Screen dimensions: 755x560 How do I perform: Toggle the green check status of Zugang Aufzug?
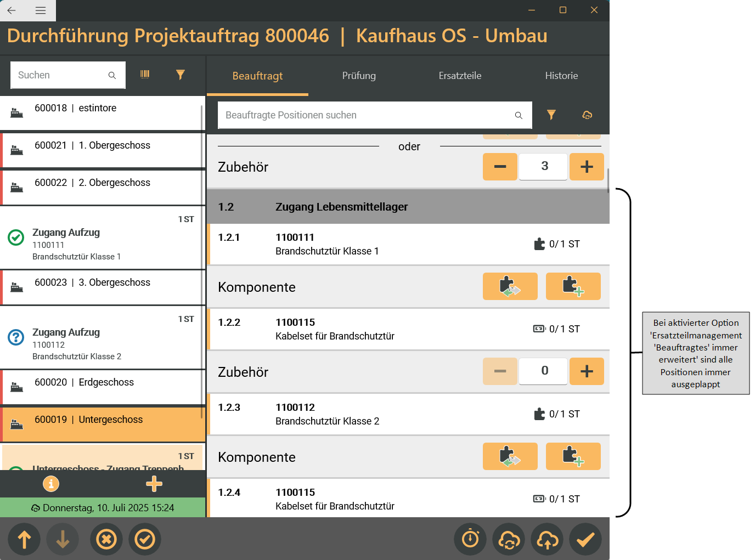click(x=16, y=237)
